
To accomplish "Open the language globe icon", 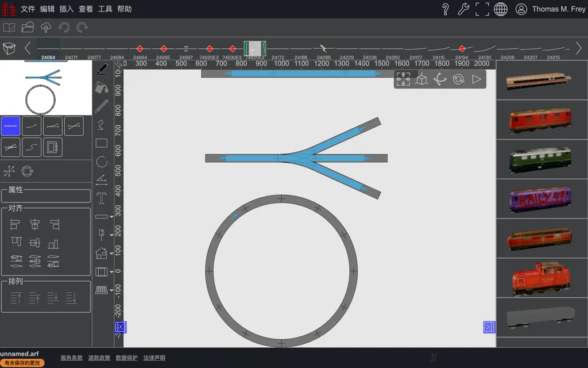I will pyautogui.click(x=501, y=9).
